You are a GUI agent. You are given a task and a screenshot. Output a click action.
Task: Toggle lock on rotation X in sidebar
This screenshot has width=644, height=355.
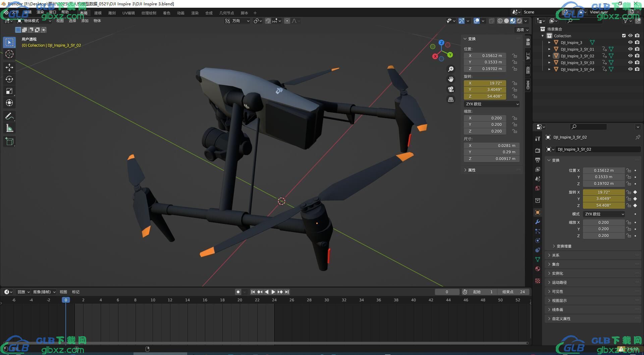(515, 83)
